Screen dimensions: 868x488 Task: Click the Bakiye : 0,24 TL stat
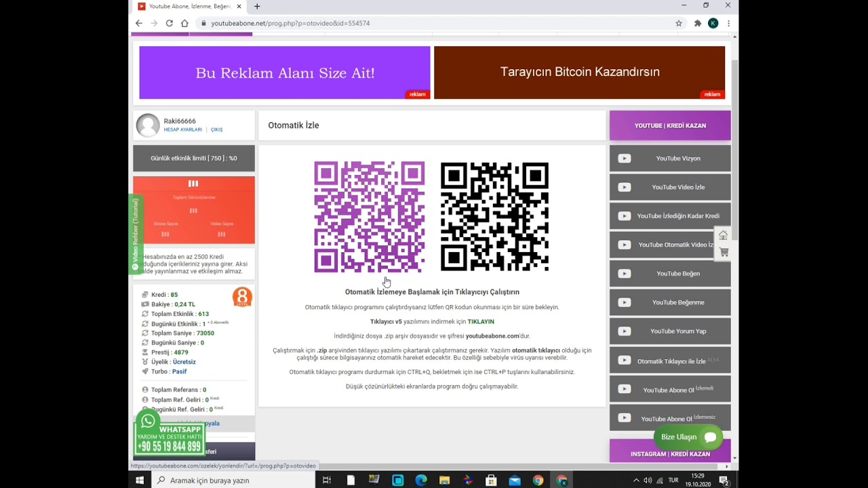tap(173, 304)
